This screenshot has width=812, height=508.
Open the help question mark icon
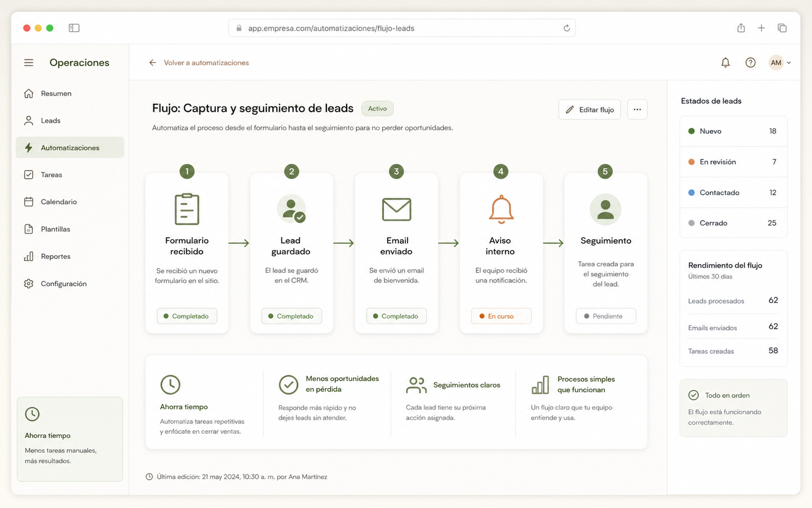click(x=751, y=62)
